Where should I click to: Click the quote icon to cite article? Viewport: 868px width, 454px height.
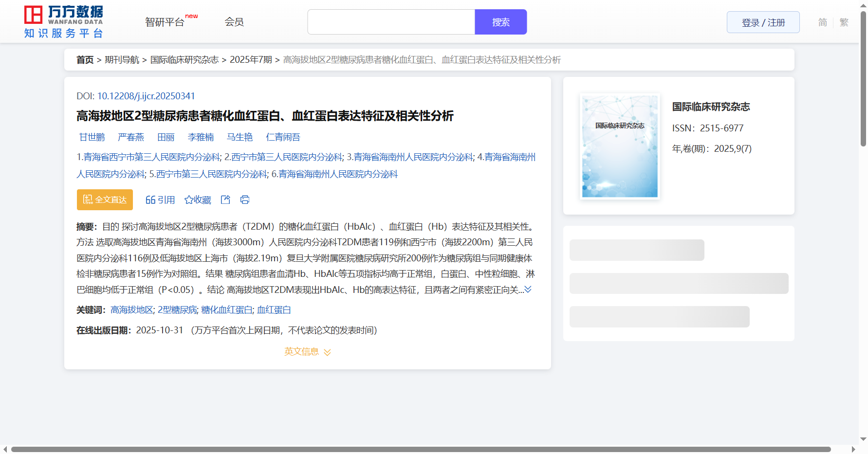pyautogui.click(x=160, y=200)
